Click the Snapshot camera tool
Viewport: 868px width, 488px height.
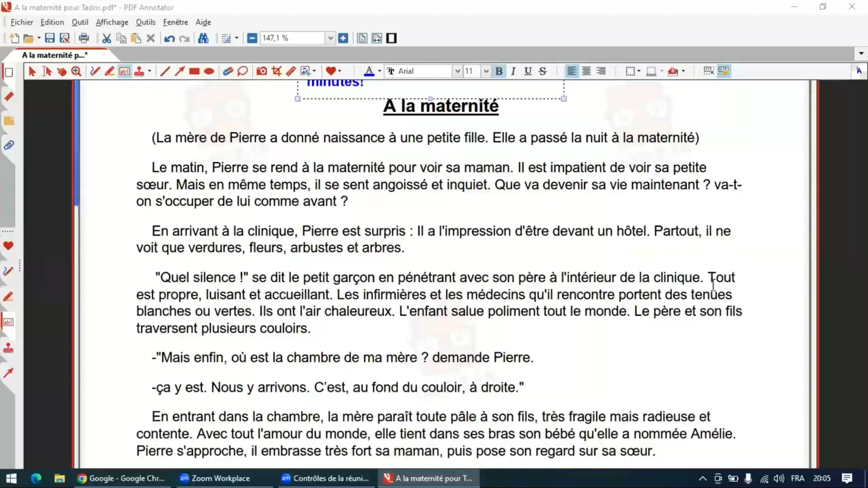click(261, 71)
